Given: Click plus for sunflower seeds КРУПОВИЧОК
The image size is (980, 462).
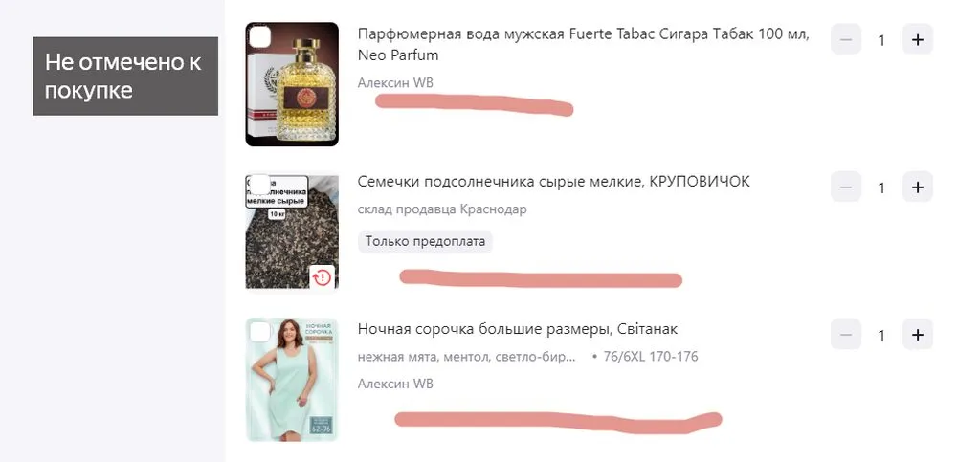Looking at the screenshot, I should point(917,187).
